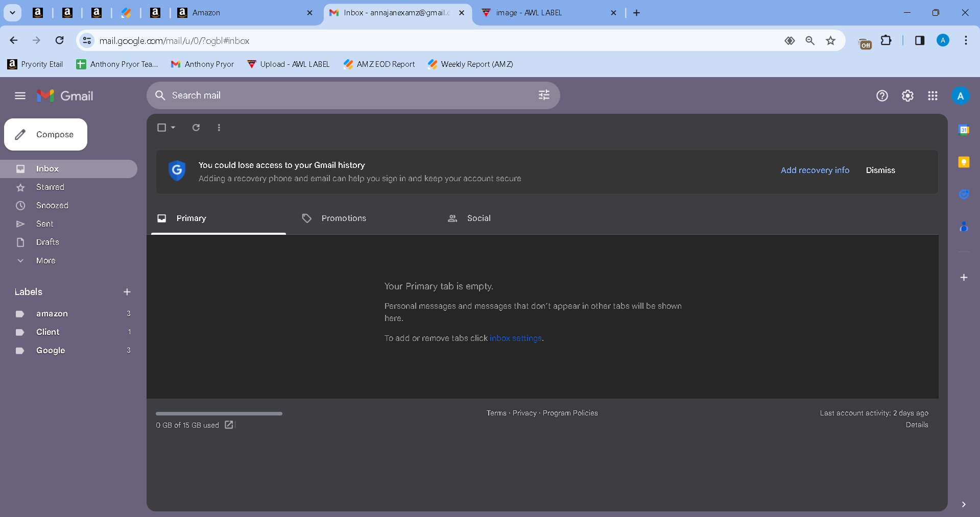This screenshot has height=517, width=980.
Task: Open Gmail Support help icon
Action: pos(882,95)
